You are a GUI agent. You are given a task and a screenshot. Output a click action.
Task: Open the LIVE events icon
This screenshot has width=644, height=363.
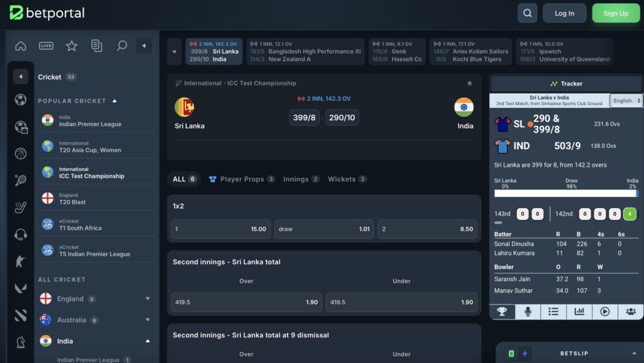coord(46,45)
